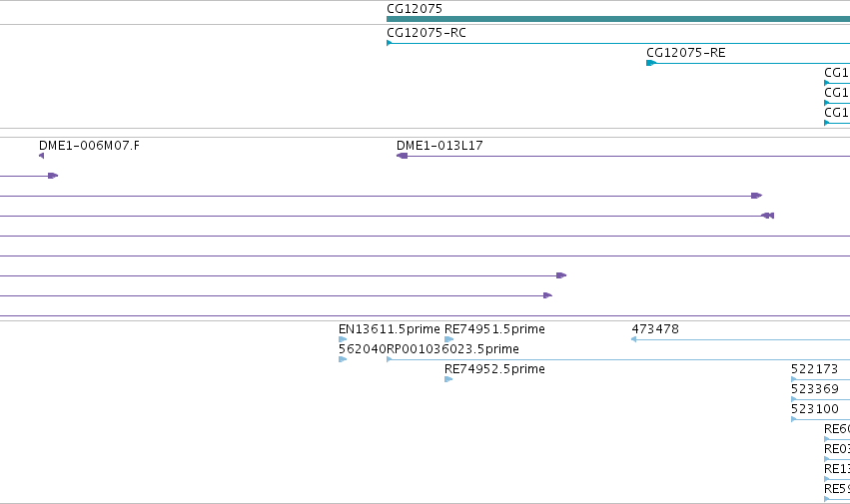
Task: Click the CG12075 gene label
Action: click(415, 9)
